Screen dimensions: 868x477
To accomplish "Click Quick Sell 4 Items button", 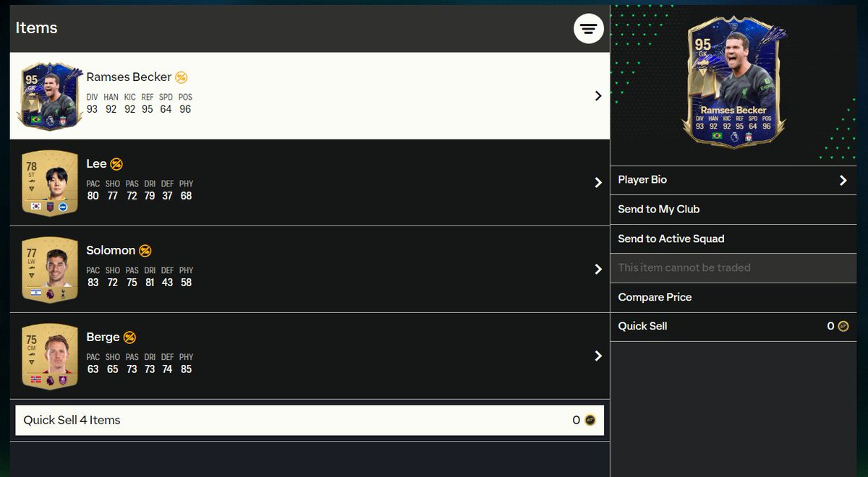I will tap(310, 420).
